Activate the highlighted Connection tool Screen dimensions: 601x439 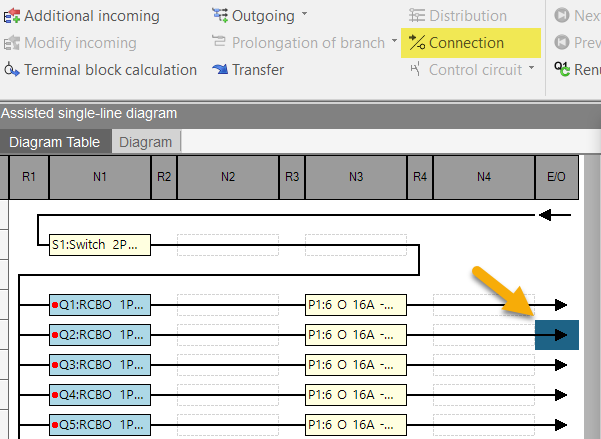point(471,43)
